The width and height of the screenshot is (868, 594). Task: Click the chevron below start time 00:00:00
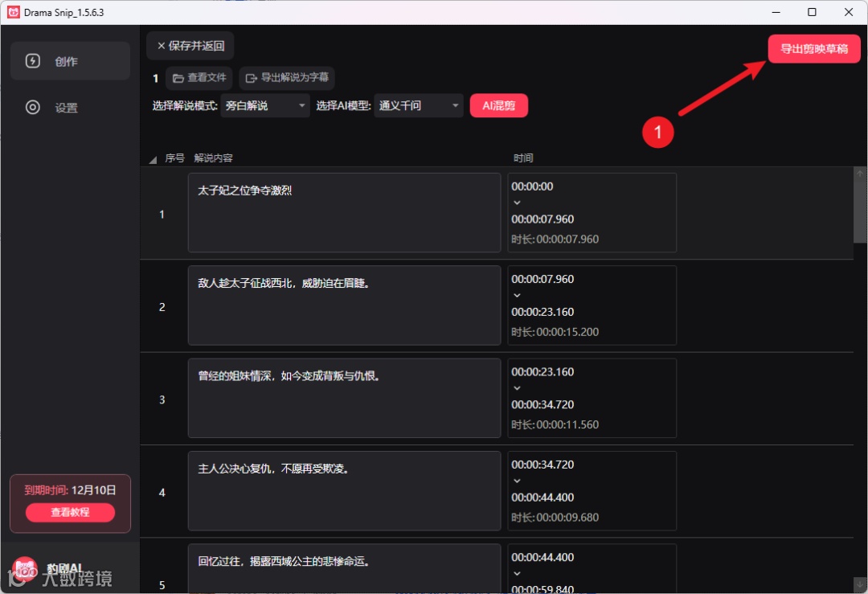tap(517, 203)
